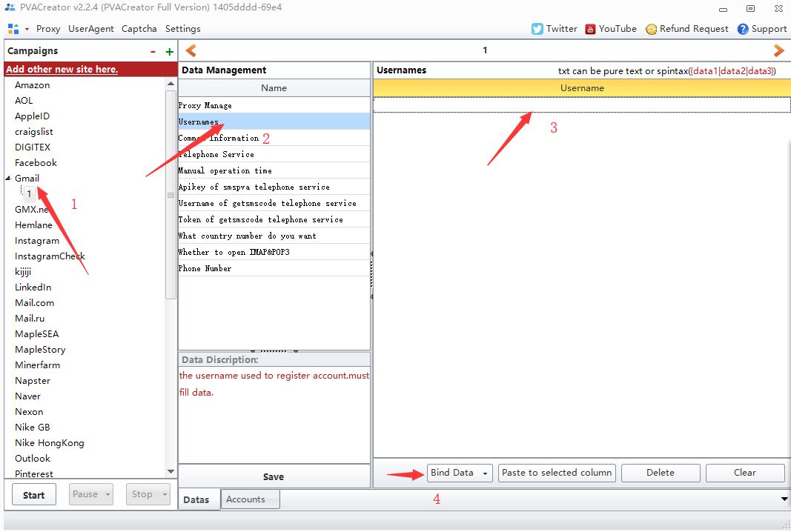Screen dimensions: 791x532
Task: Collapse the Gmail tree node
Action: tap(9, 179)
